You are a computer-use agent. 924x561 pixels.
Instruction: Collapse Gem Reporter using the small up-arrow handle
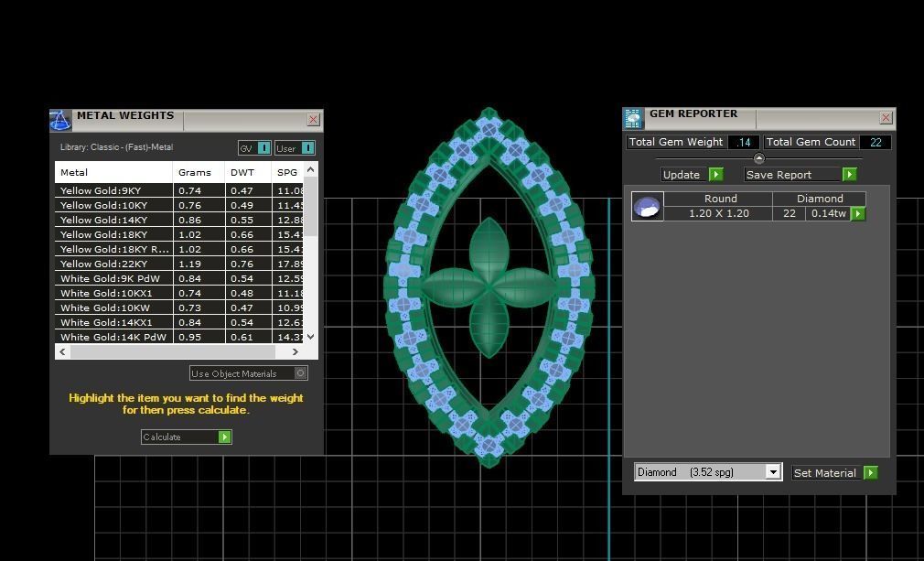click(759, 158)
